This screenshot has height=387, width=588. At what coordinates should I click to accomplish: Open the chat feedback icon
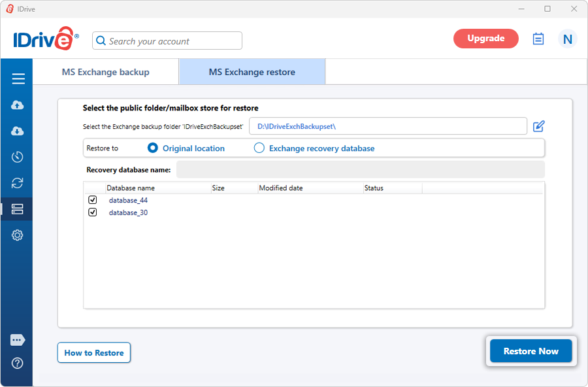18,340
